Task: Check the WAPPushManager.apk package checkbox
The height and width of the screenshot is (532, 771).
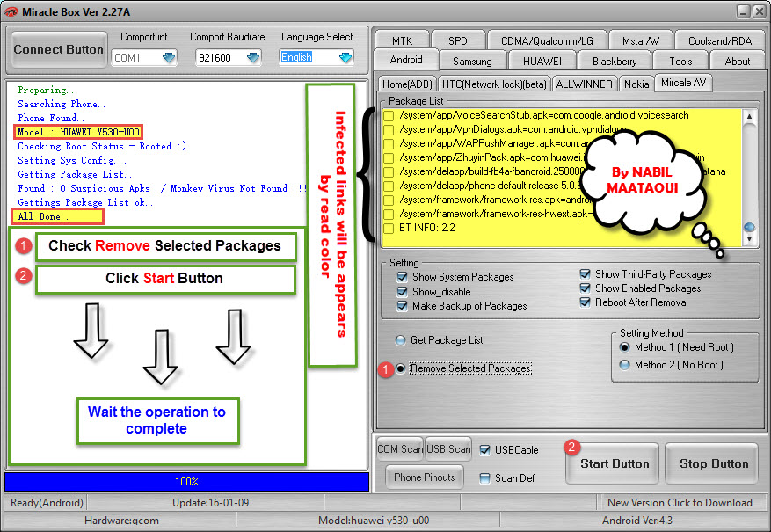Action: [x=389, y=144]
